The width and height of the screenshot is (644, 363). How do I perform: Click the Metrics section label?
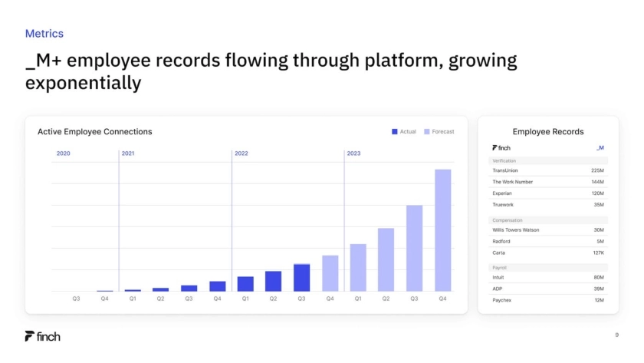coord(44,34)
